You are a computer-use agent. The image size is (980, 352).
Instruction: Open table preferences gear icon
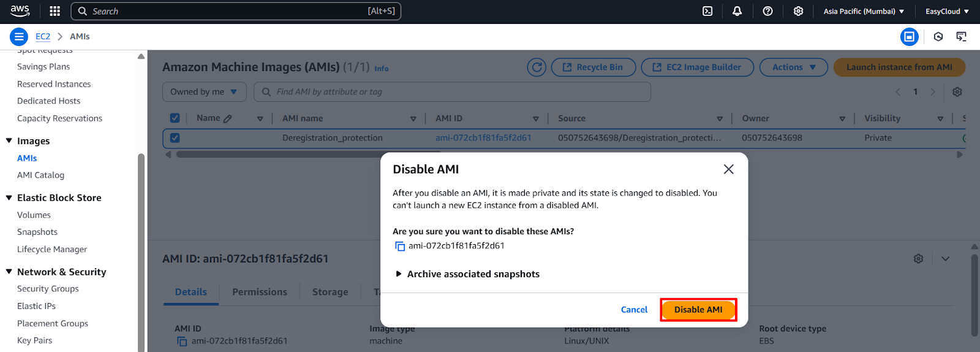(957, 92)
